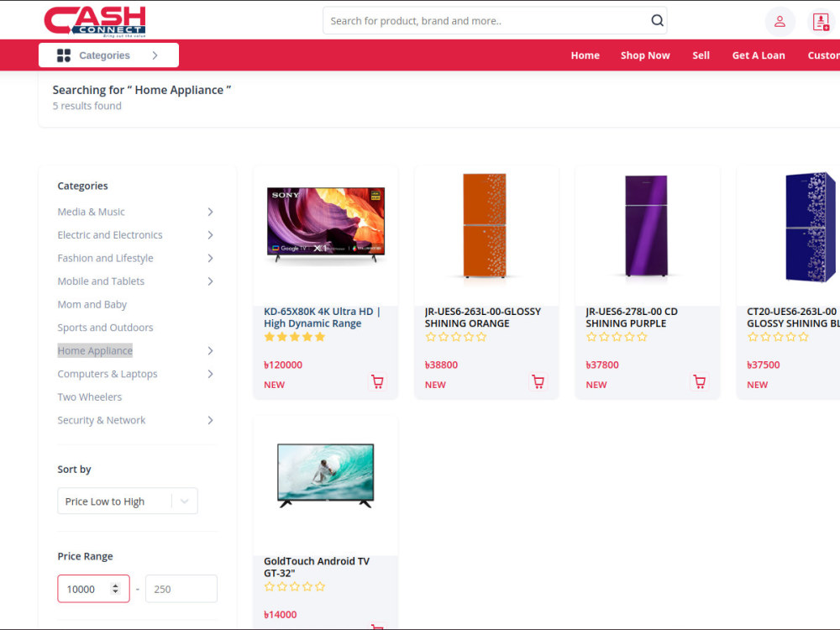Open KD-65X80K 4K Ultra HD product
Screen dimensions: 840x630
click(322, 318)
